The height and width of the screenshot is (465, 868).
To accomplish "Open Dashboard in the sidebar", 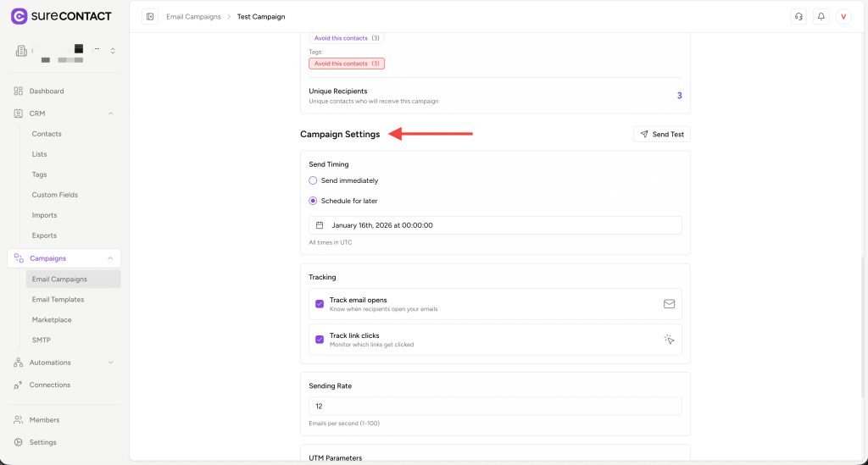I will pos(47,91).
